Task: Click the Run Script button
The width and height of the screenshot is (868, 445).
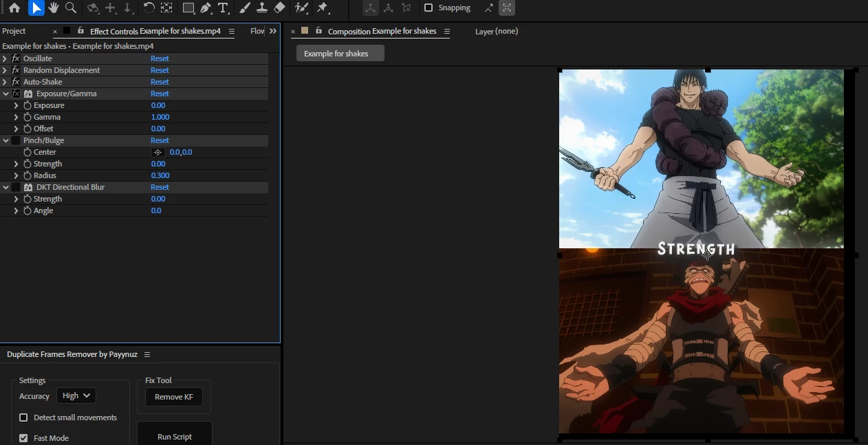Action: (x=175, y=434)
